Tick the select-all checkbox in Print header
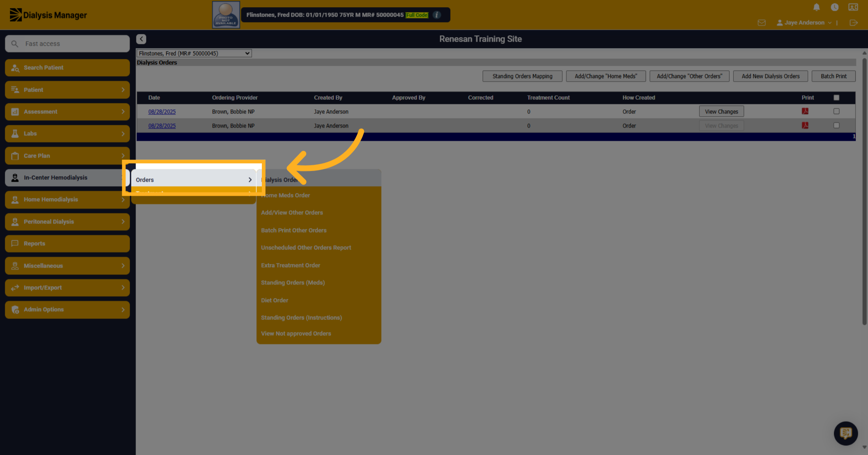 point(836,97)
